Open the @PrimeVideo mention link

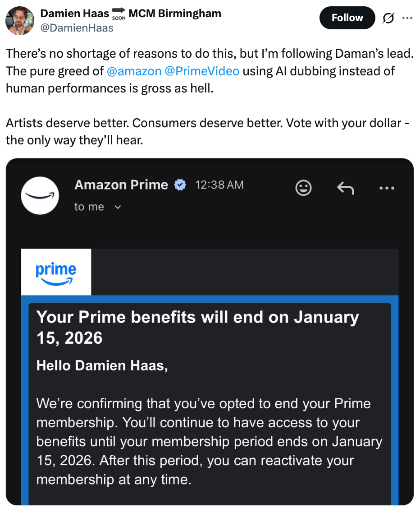pos(202,71)
